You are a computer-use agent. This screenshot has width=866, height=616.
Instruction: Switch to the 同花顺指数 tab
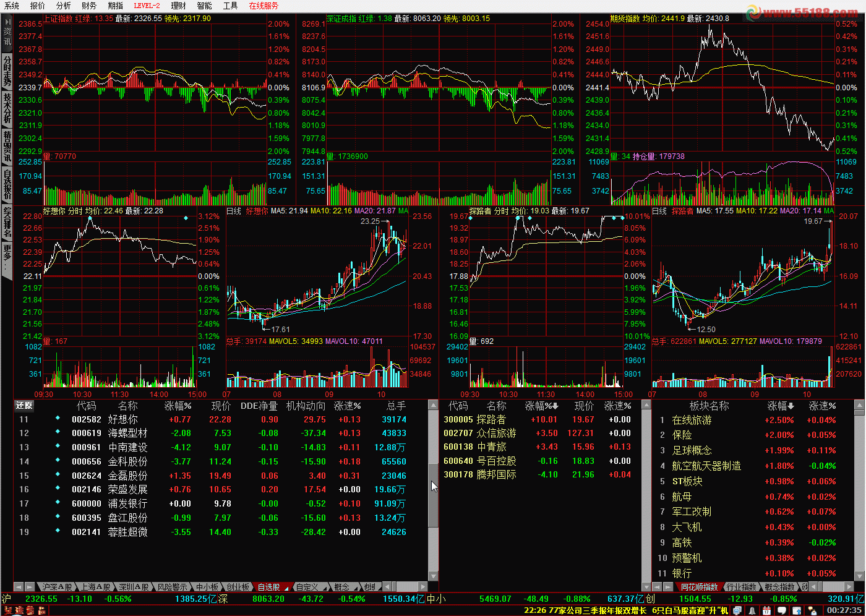coord(699,587)
